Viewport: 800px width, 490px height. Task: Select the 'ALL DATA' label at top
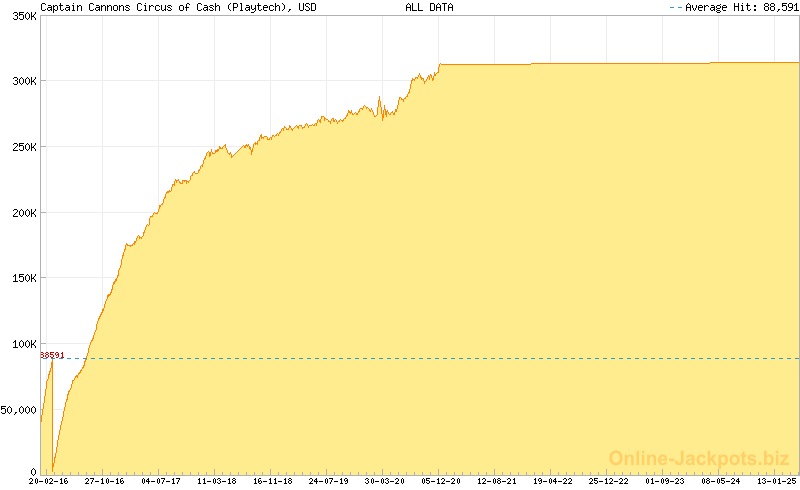(429, 7)
